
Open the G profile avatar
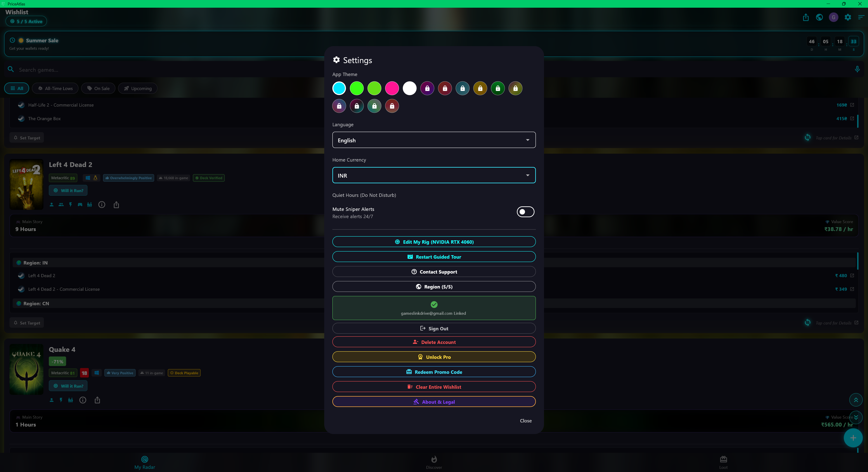click(834, 17)
